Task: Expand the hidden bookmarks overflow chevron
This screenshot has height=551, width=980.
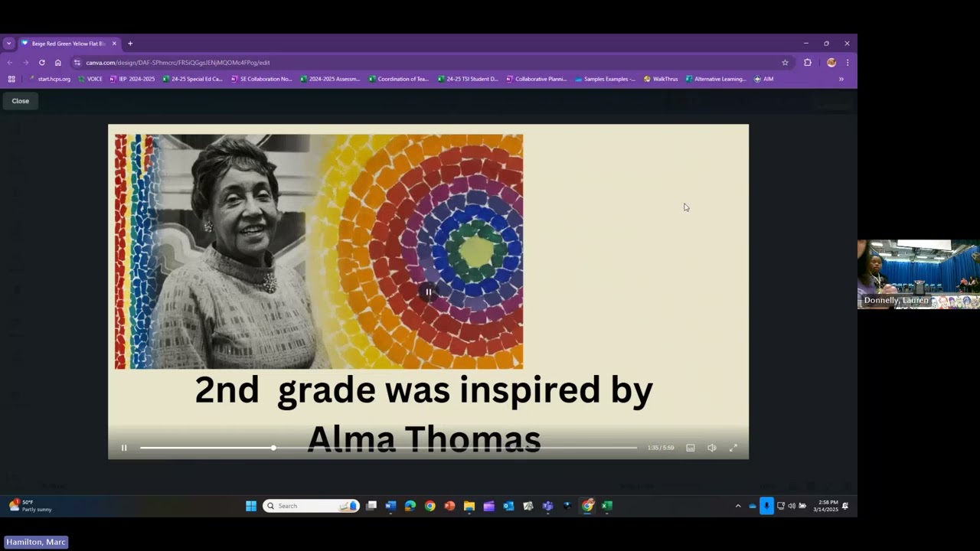Action: click(x=841, y=79)
